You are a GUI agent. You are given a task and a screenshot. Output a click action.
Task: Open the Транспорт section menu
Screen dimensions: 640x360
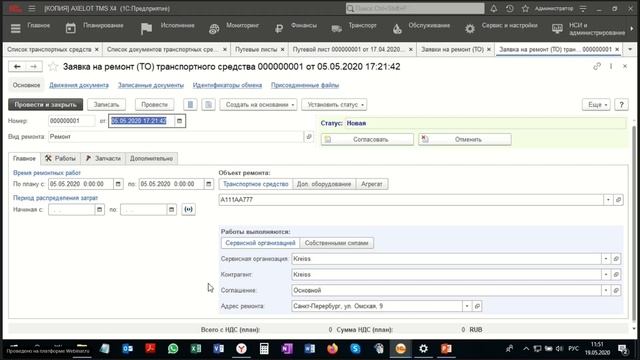pos(354,28)
